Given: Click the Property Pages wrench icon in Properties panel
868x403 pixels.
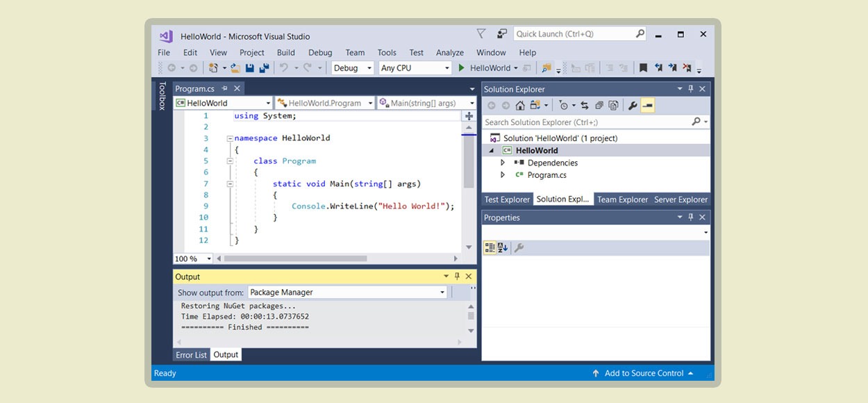Looking at the screenshot, I should pos(519,247).
